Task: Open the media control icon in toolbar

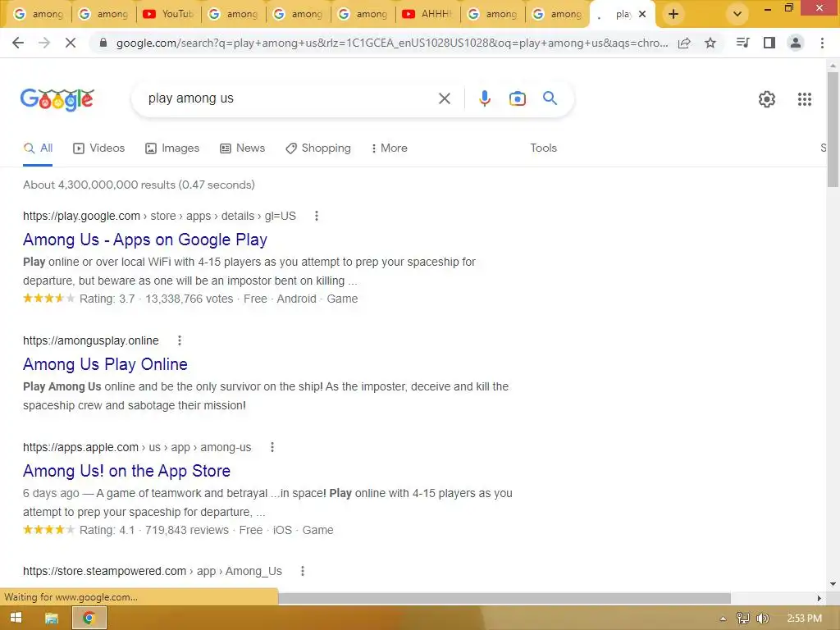Action: click(x=743, y=43)
